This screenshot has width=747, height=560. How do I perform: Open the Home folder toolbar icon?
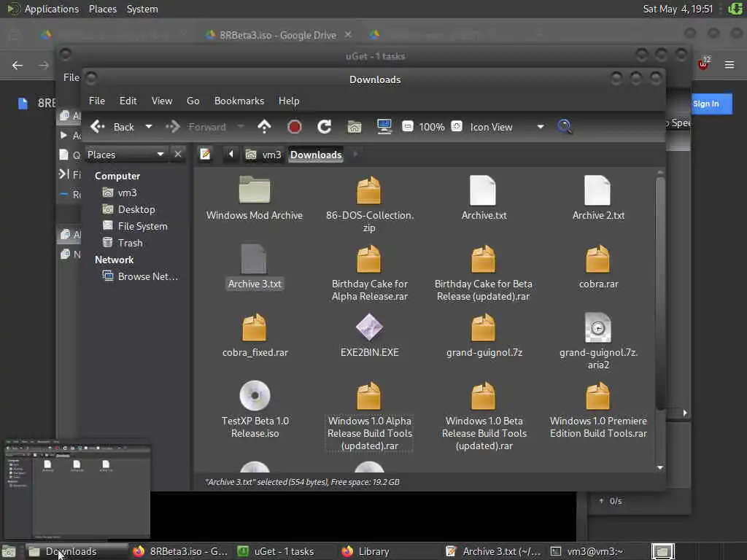click(x=355, y=127)
